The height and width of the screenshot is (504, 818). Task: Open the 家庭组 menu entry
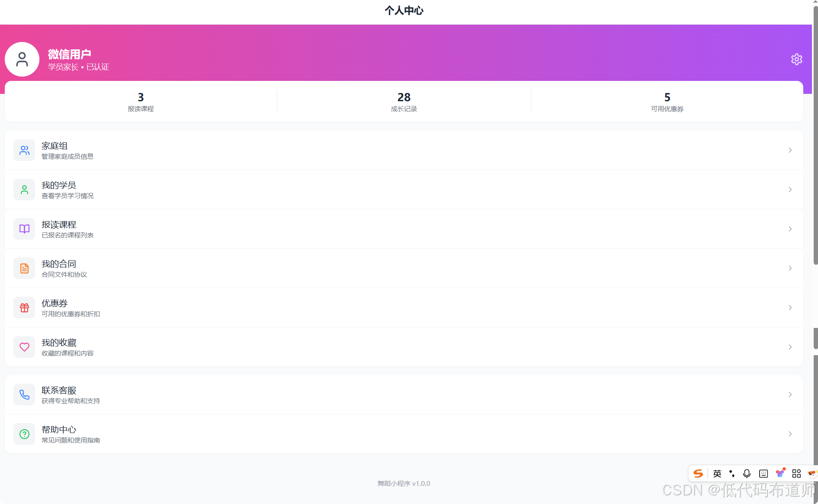404,150
